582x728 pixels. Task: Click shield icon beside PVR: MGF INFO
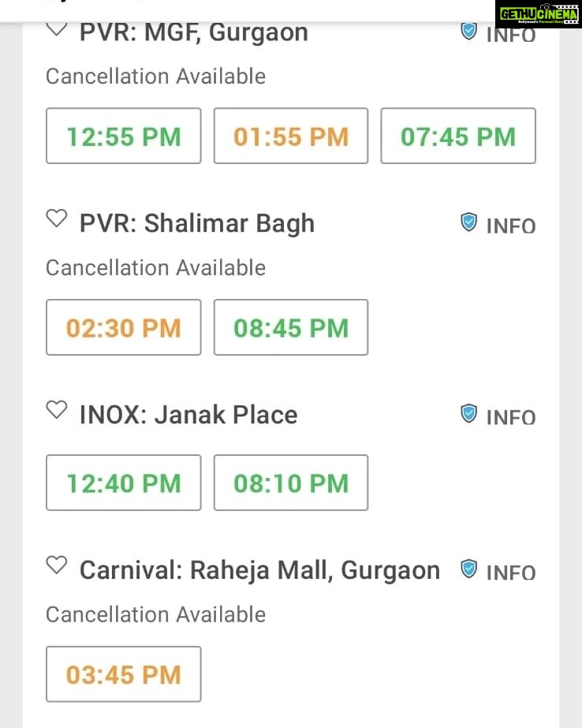pyautogui.click(x=468, y=32)
